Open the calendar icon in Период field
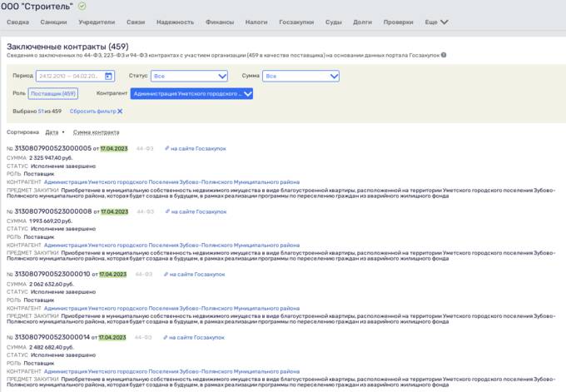 coord(108,77)
